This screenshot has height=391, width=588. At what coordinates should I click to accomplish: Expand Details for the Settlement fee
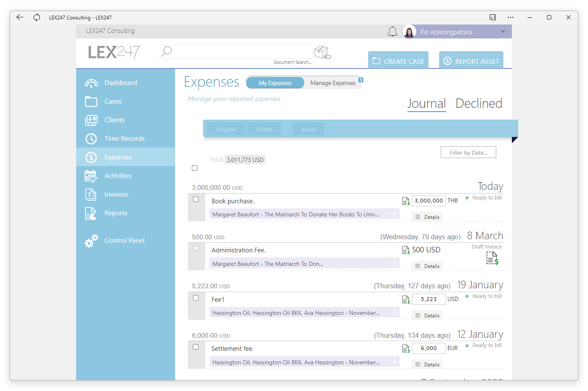(427, 365)
